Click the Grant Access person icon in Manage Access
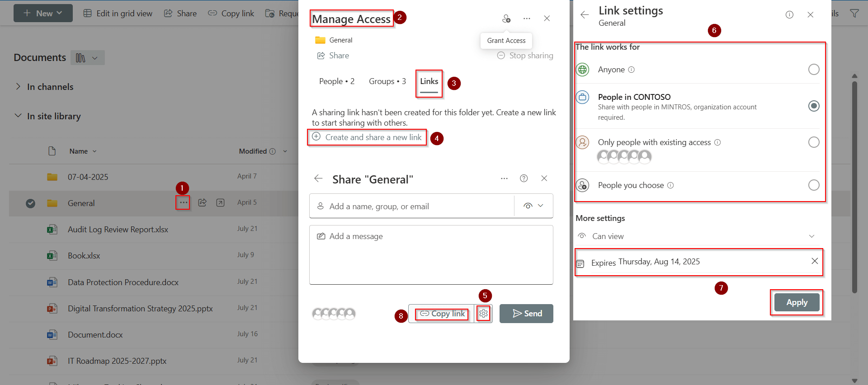868x385 pixels. click(506, 19)
